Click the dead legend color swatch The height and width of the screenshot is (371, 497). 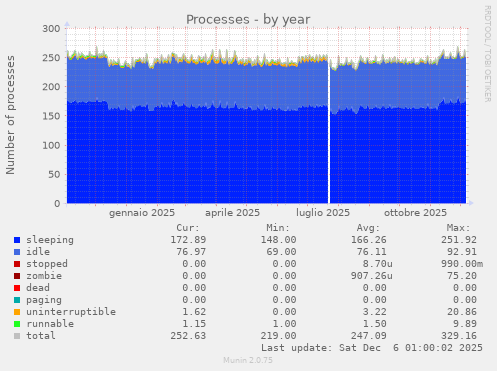pos(17,288)
